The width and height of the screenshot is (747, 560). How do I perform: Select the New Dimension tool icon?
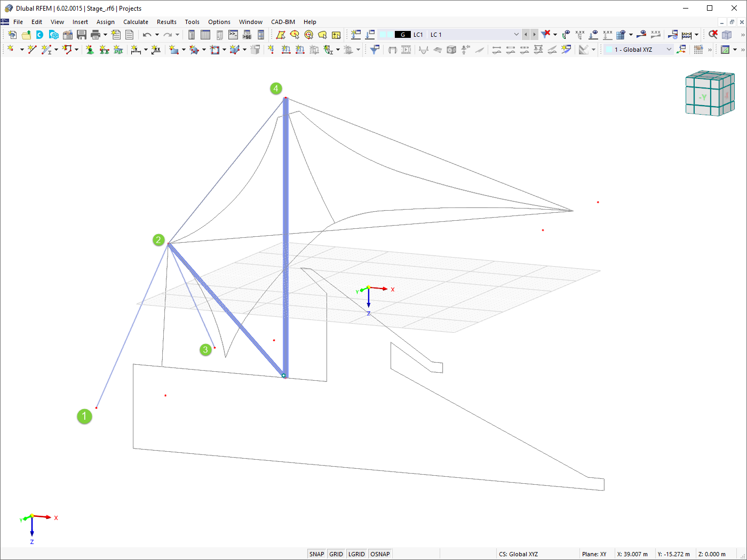click(136, 50)
